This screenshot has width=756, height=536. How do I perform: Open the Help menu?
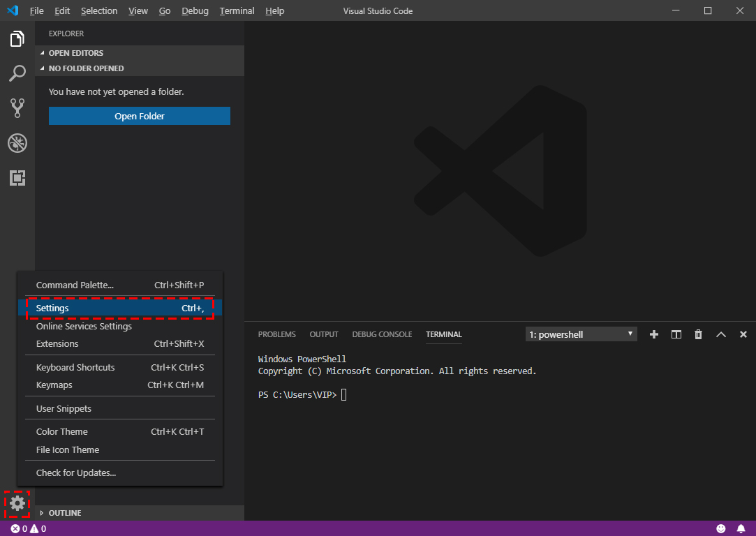pos(275,10)
